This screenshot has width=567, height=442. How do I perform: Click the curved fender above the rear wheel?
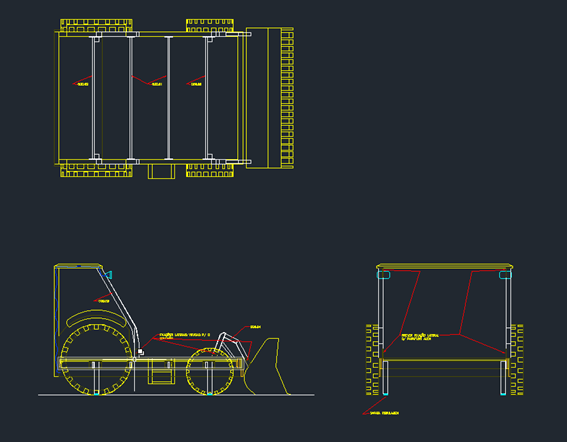point(95,317)
